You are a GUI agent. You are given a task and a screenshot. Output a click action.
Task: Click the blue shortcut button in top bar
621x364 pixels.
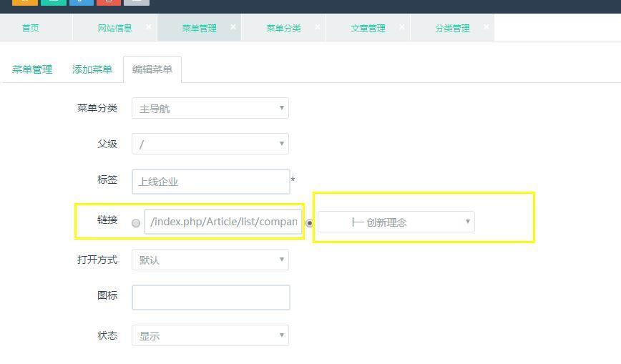tap(82, 2)
